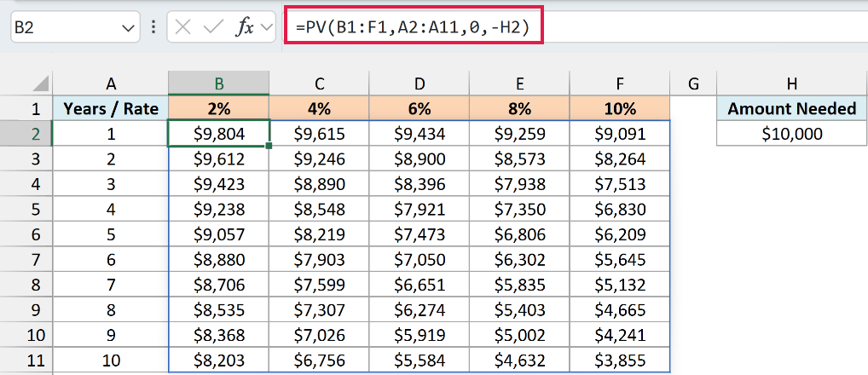Expand the dropdown arrow beside fx
This screenshot has height=375, width=868.
click(x=267, y=27)
